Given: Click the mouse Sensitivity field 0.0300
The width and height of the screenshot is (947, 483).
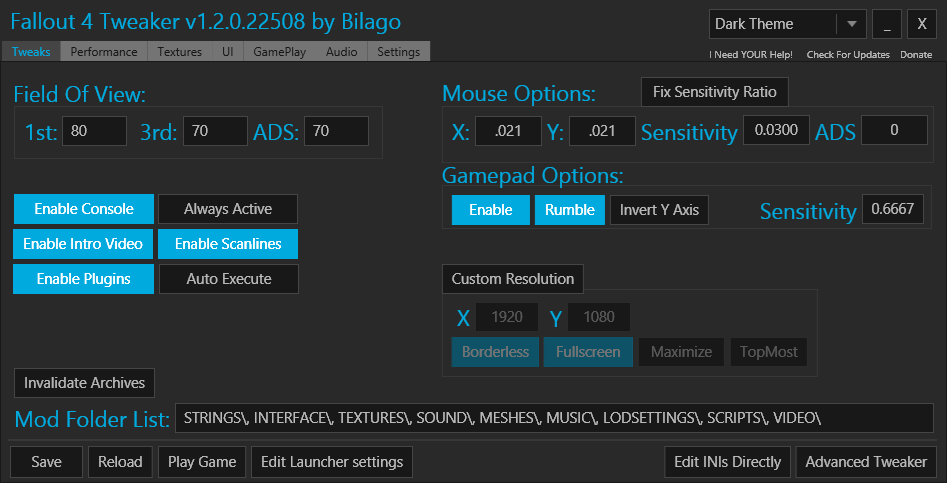Looking at the screenshot, I should click(776, 130).
